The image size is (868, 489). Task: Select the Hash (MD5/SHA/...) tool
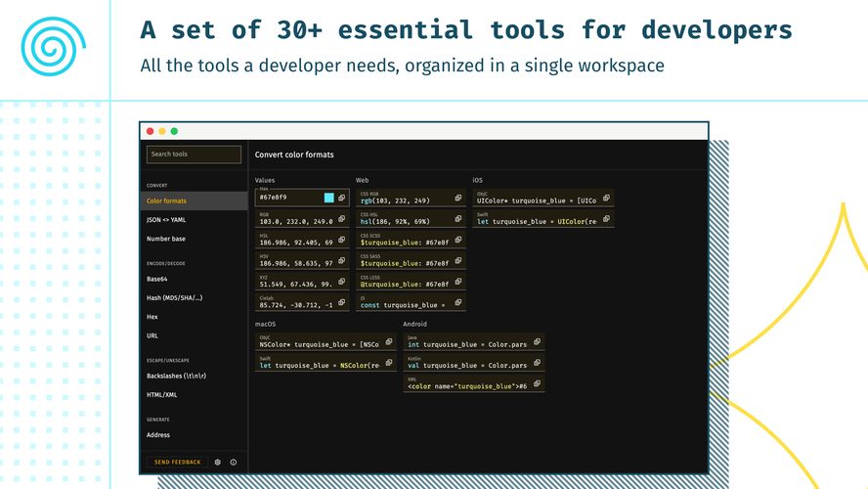click(174, 297)
